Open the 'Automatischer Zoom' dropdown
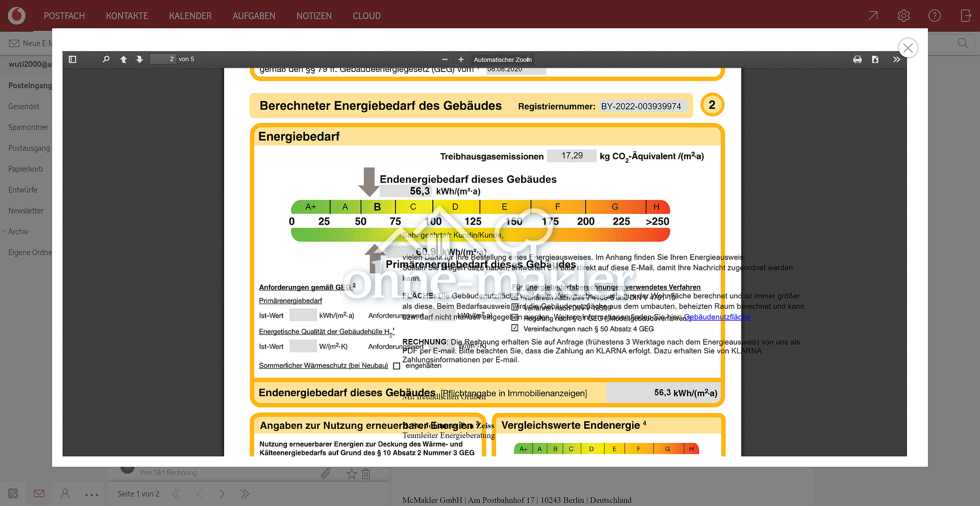This screenshot has height=506, width=980. pos(502,59)
